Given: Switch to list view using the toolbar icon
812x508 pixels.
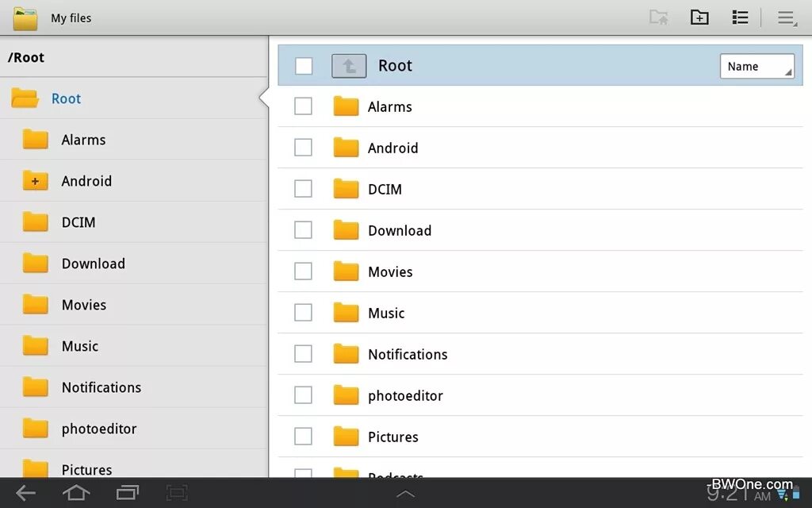Looking at the screenshot, I should [x=740, y=17].
